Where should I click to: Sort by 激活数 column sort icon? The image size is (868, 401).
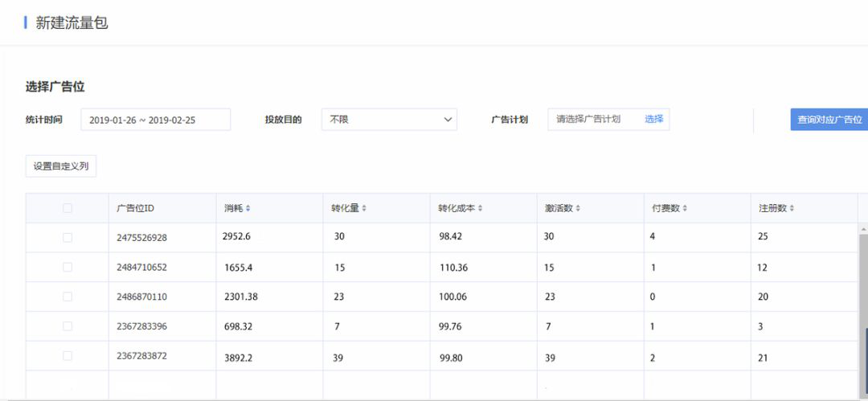pos(578,209)
